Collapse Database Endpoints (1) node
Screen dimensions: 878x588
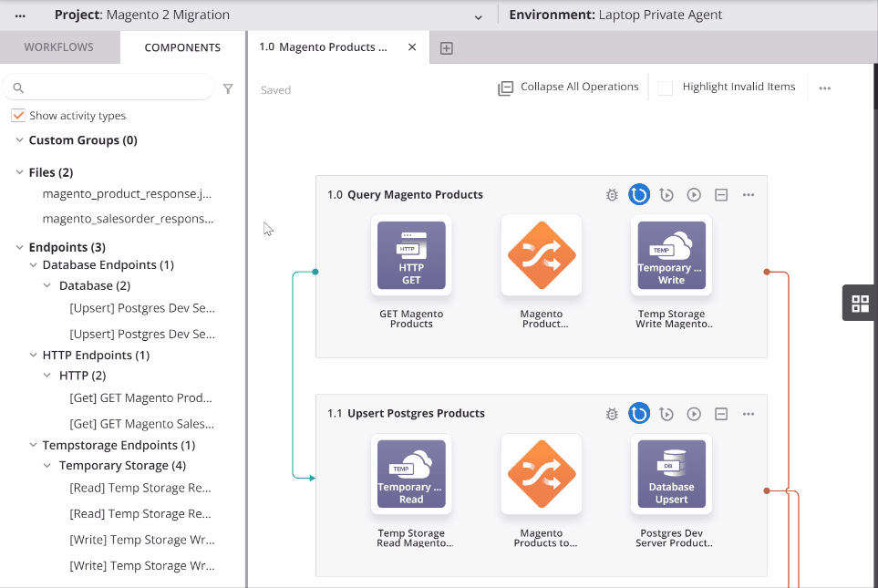point(33,264)
